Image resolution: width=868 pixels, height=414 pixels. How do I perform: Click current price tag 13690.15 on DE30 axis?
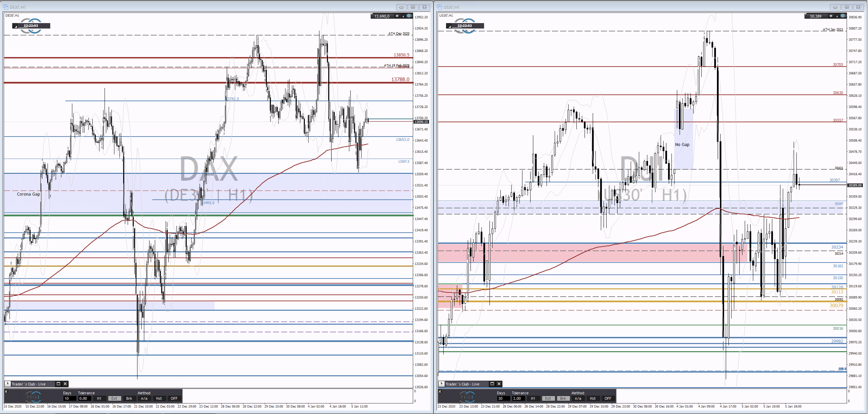(421, 122)
